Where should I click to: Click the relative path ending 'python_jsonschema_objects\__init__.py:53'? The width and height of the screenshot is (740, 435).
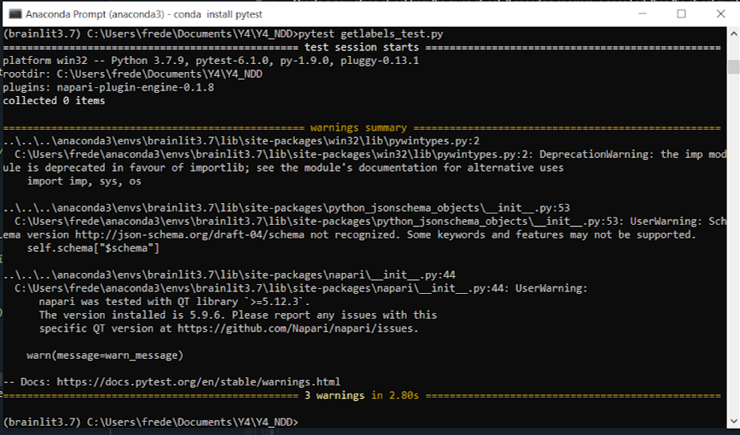click(286, 208)
